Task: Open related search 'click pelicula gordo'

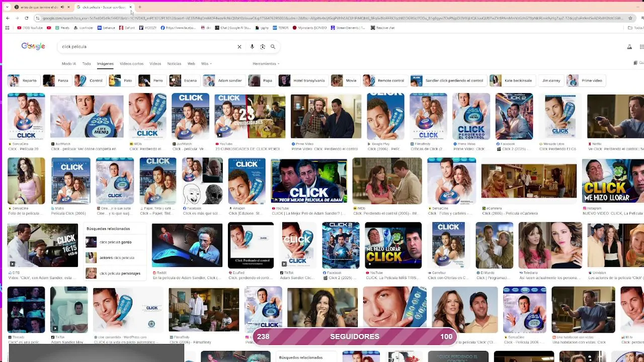Action: [x=115, y=242]
